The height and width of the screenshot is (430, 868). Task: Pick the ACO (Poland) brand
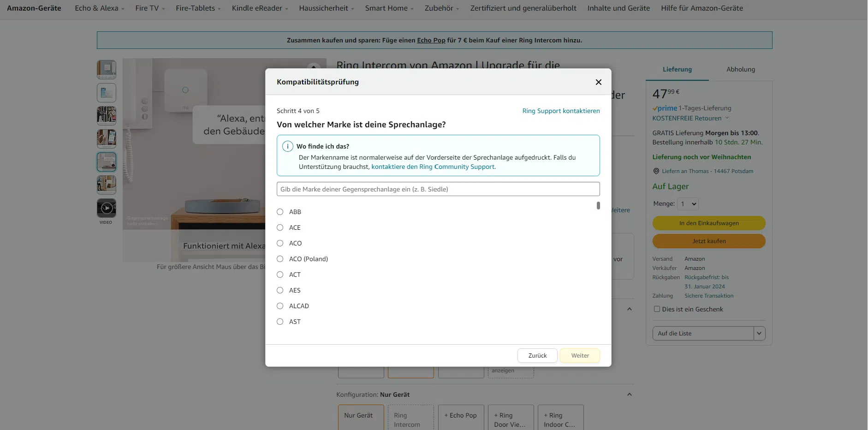[280, 259]
